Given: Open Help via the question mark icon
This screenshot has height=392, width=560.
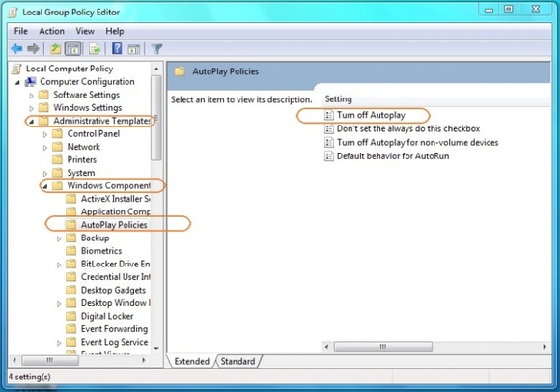Looking at the screenshot, I should 117,48.
